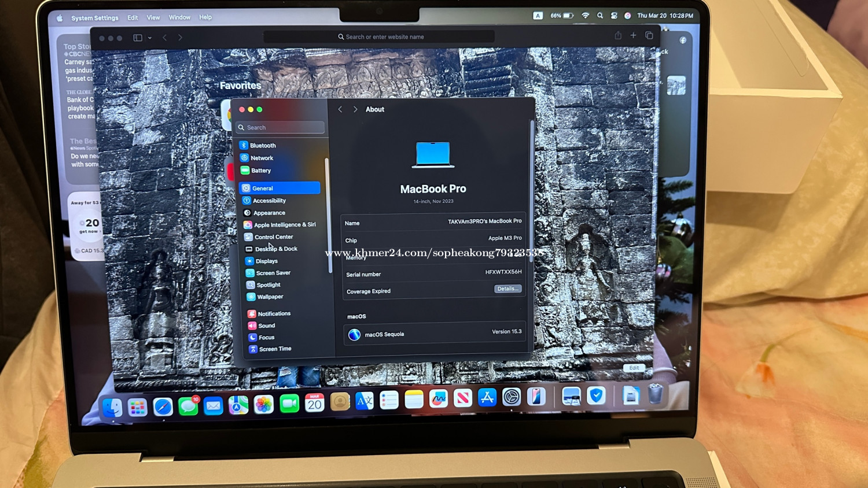Open App Store in the Dock
The width and height of the screenshot is (868, 488).
[487, 397]
